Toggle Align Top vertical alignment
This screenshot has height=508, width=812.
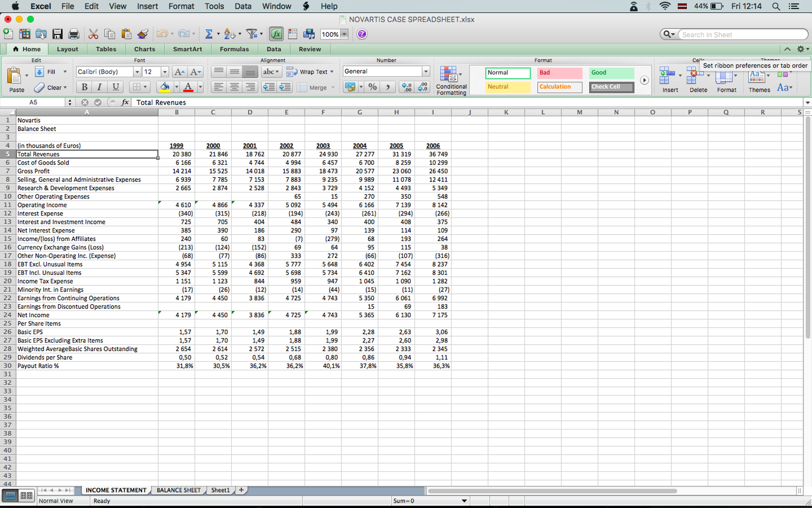click(x=218, y=72)
